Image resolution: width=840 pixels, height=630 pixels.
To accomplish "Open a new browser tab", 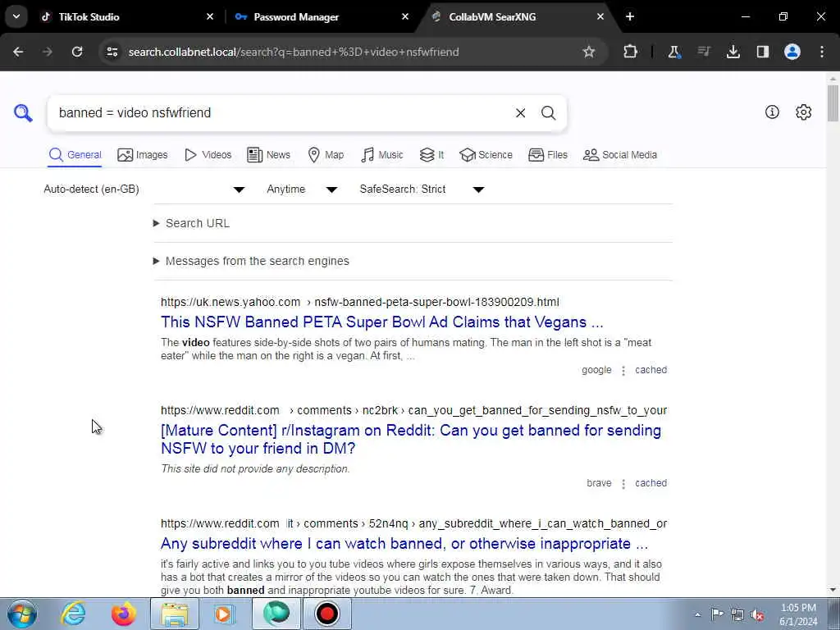I will 630,17.
